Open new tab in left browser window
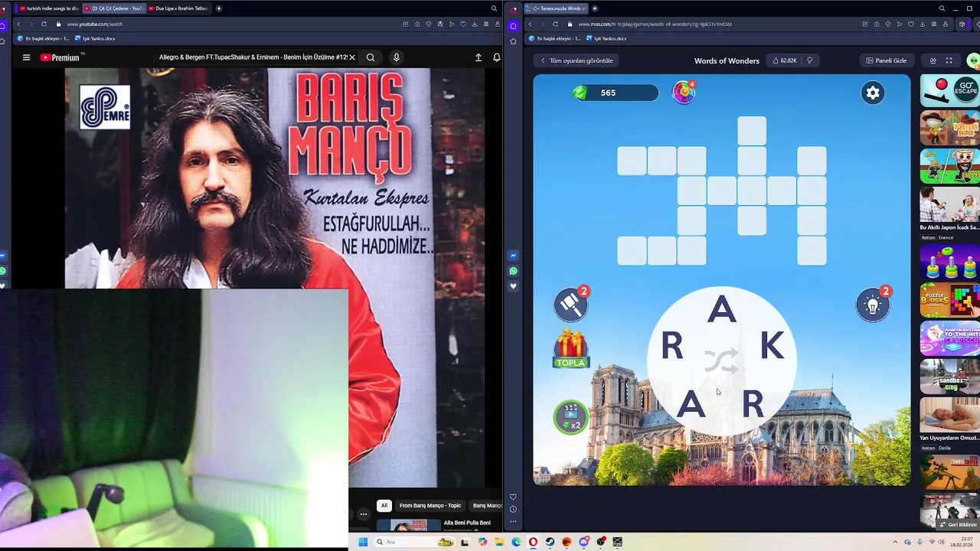 (x=219, y=8)
